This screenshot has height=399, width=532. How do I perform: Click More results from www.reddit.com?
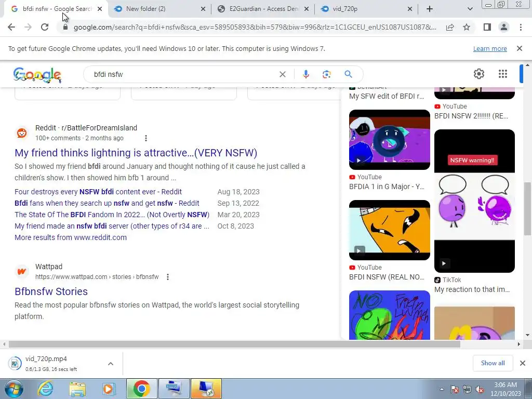71,237
